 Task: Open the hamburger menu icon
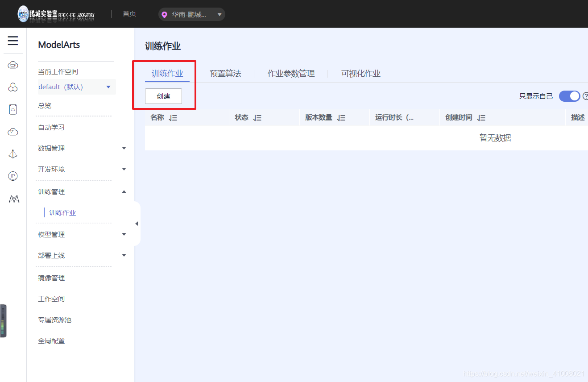pos(13,41)
